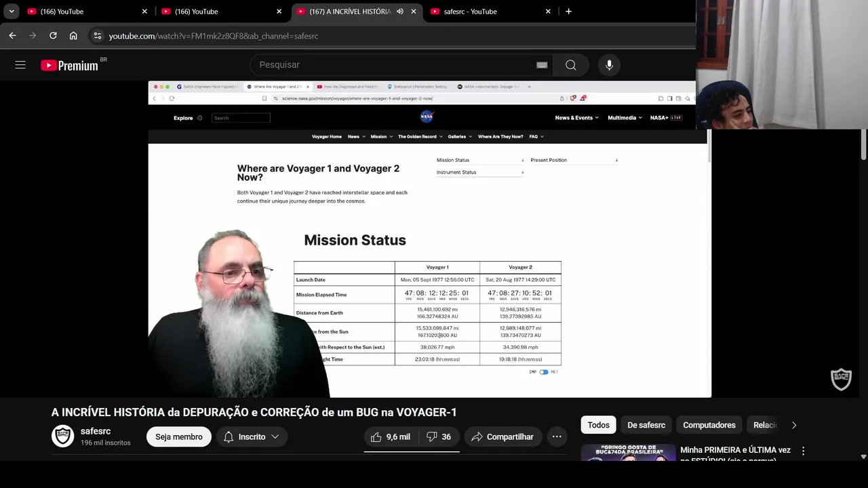Click the 196 mil inscritos text
Screen dimensions: 868x488
click(x=106, y=443)
